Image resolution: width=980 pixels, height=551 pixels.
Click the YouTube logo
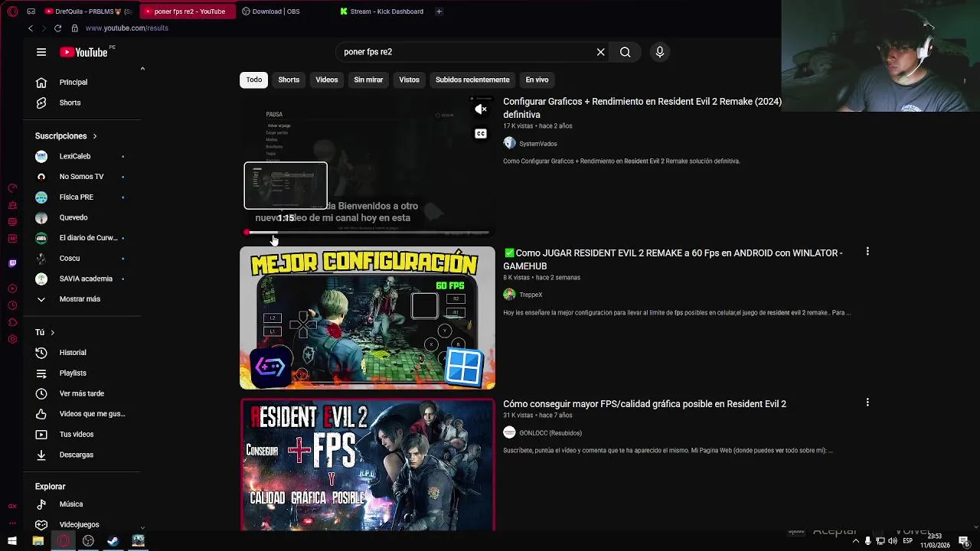point(83,52)
